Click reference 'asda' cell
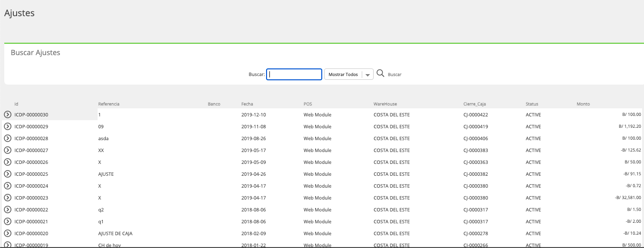The height and width of the screenshot is (248, 644). tap(103, 138)
